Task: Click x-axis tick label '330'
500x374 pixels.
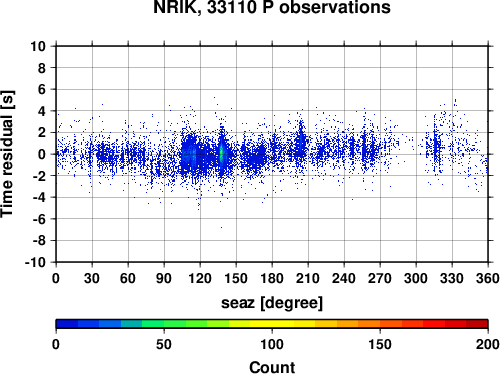Action: pos(452,278)
